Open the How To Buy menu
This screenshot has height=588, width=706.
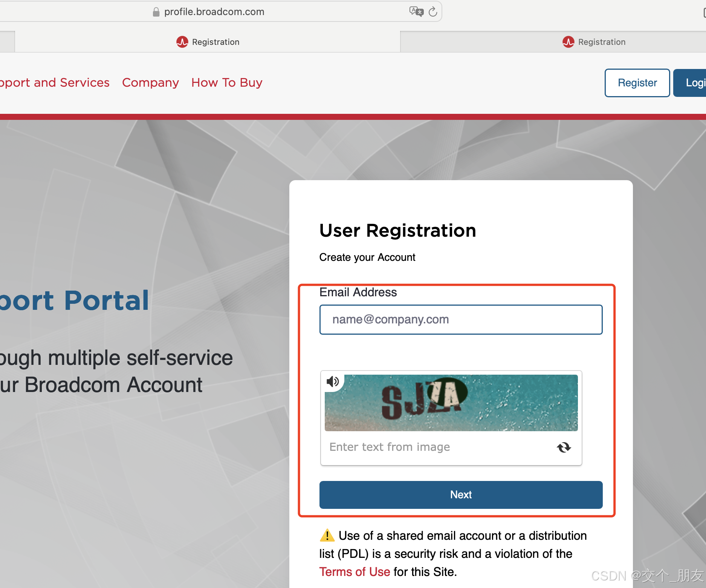tap(227, 83)
